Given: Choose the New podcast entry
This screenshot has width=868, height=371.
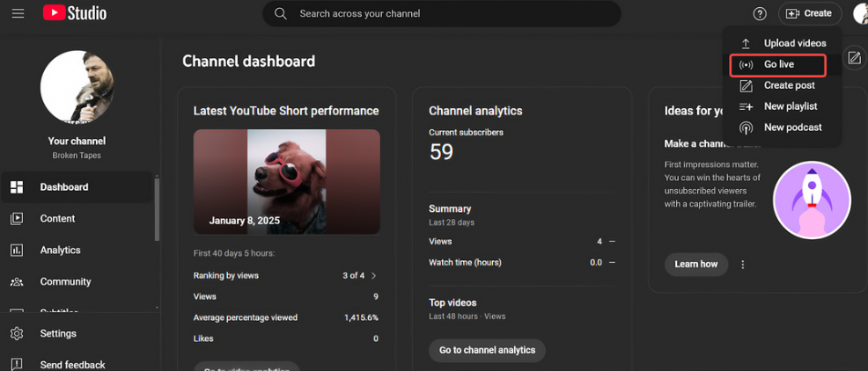Looking at the screenshot, I should 783,127.
